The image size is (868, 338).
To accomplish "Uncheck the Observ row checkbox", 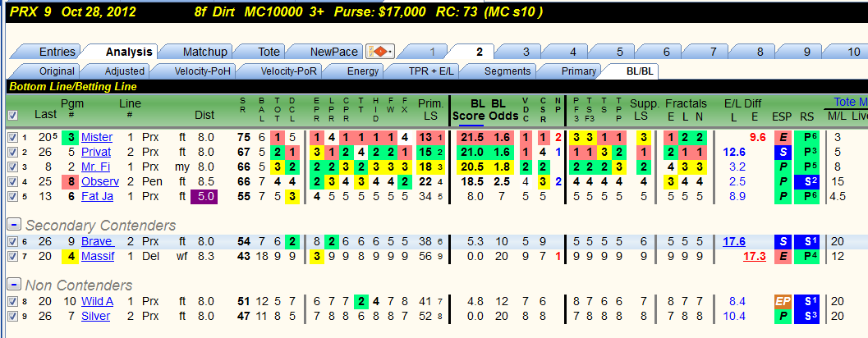I will [11, 181].
